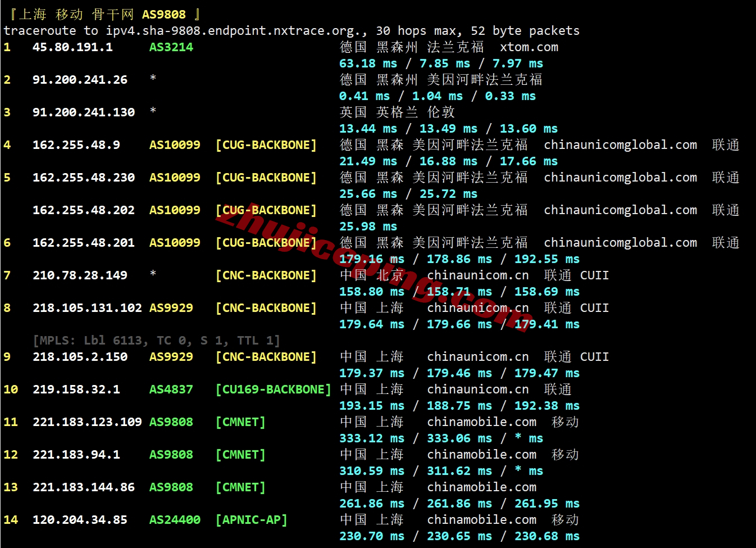The height and width of the screenshot is (548, 756).
Task: Click the 21.49 ms latency value
Action: point(368,161)
